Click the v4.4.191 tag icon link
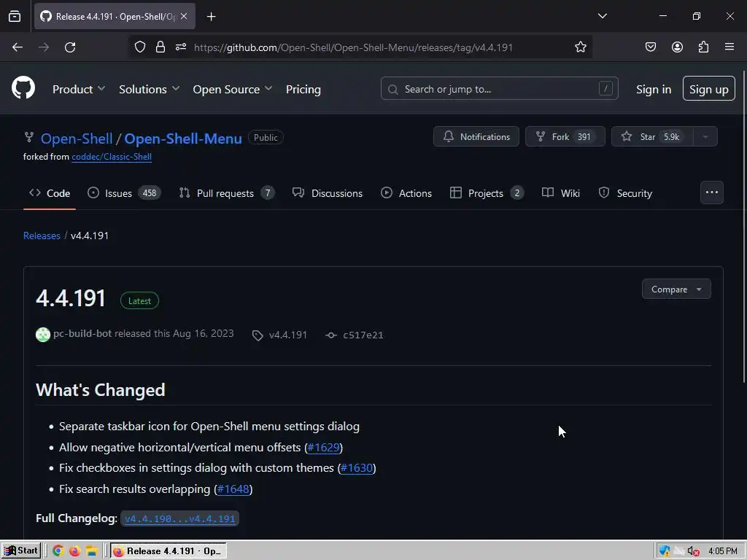747x560 pixels. click(x=279, y=335)
